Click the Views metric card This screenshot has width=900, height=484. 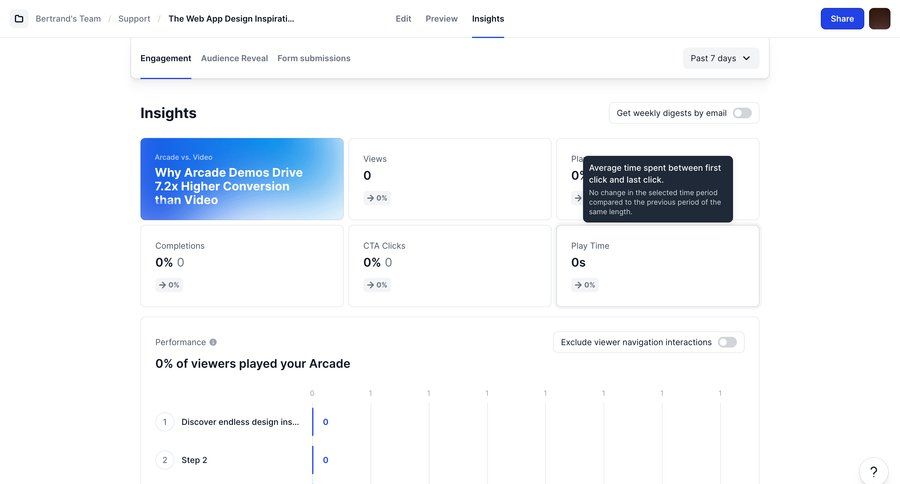pos(449,179)
